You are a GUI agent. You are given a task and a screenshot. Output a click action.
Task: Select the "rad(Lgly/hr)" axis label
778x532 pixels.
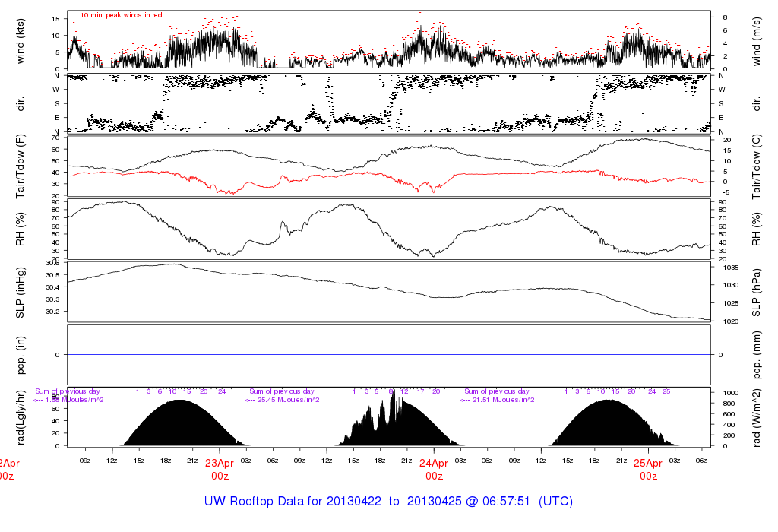coord(21,417)
